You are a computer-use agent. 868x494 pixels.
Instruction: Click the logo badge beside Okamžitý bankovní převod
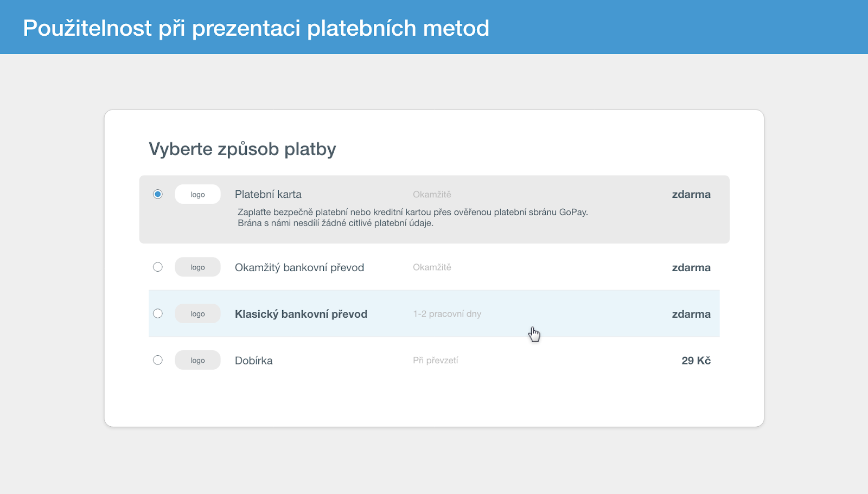click(197, 267)
